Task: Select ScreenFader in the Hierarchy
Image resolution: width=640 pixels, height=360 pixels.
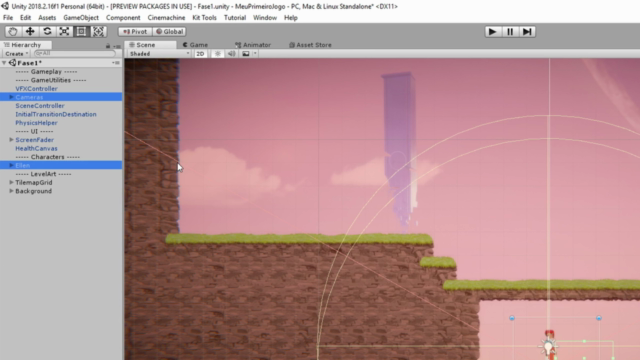Action: pos(34,140)
